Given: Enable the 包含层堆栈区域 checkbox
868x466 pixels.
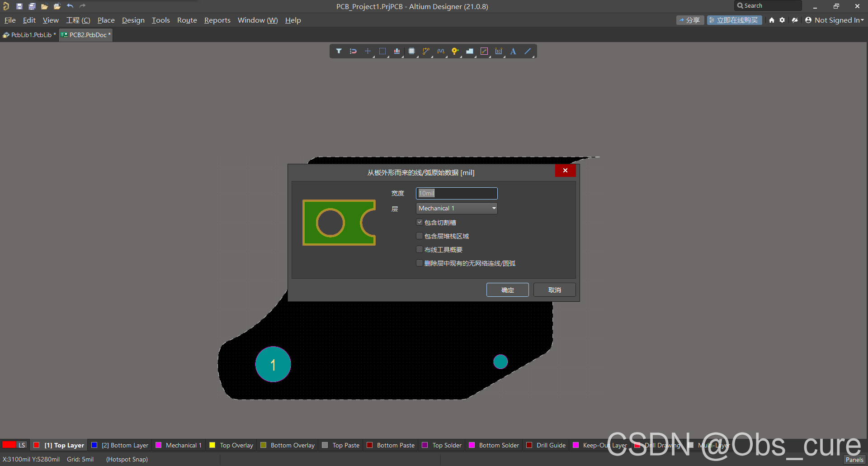Looking at the screenshot, I should pyautogui.click(x=420, y=236).
